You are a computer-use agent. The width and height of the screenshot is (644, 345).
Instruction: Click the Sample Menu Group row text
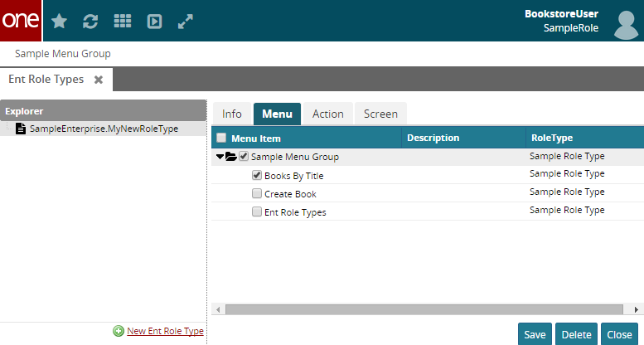tap(295, 157)
